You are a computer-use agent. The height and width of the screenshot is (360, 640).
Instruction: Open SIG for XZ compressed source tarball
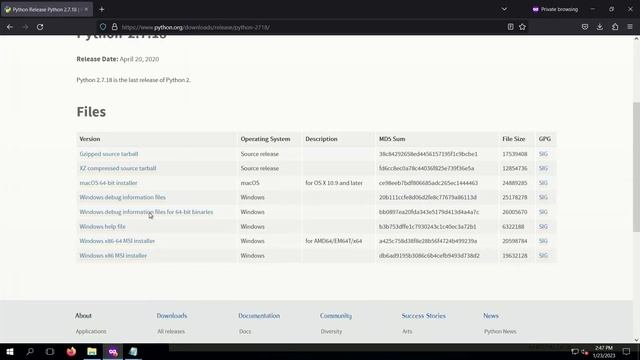click(543, 168)
